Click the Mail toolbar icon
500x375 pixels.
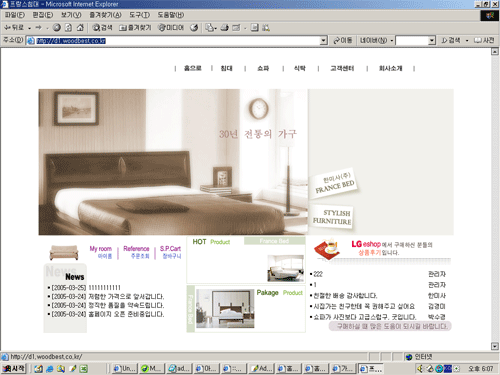[x=209, y=28]
